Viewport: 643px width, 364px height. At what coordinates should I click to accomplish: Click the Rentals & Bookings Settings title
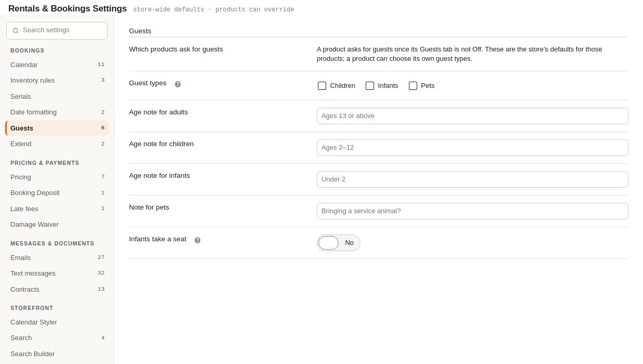pyautogui.click(x=68, y=9)
